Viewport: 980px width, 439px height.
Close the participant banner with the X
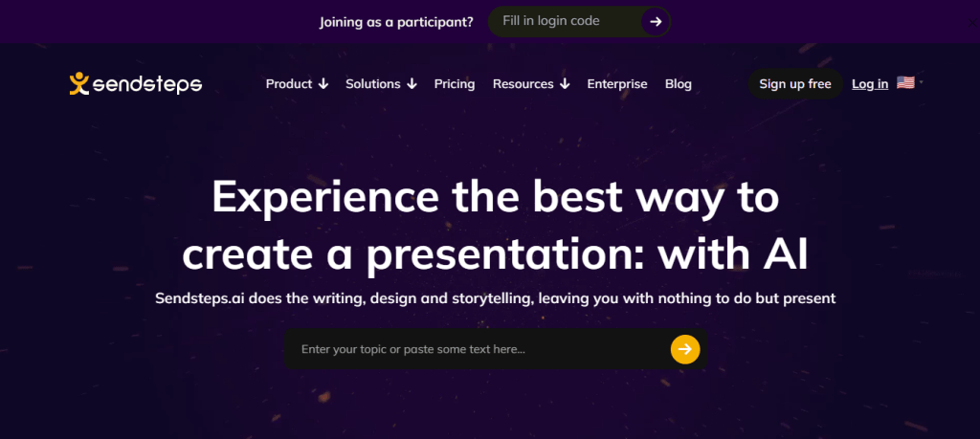click(972, 23)
